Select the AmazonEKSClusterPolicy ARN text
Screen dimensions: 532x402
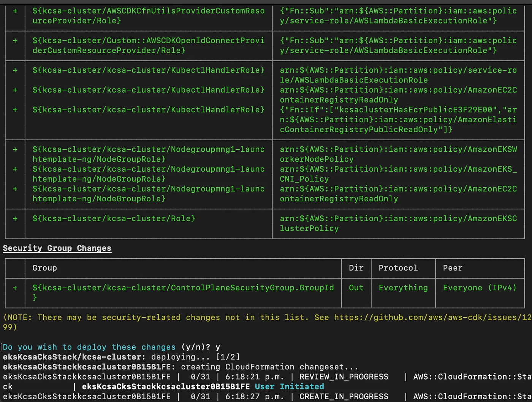click(398, 223)
